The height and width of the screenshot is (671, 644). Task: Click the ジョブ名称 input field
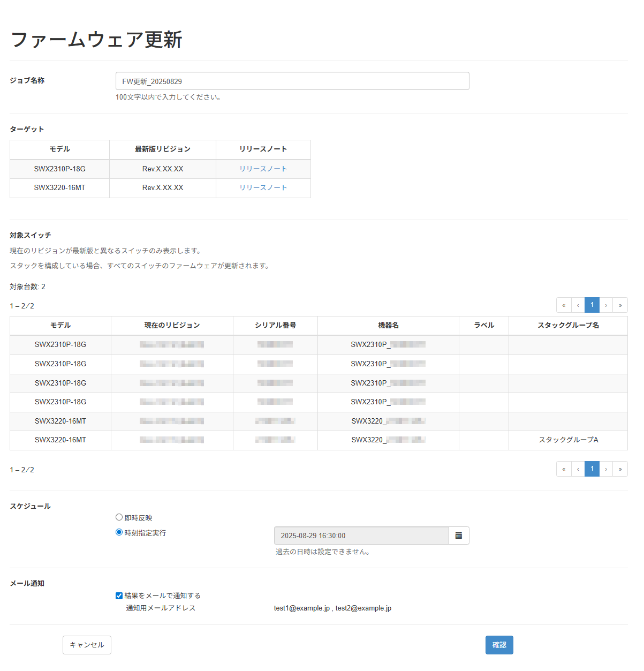pyautogui.click(x=292, y=81)
